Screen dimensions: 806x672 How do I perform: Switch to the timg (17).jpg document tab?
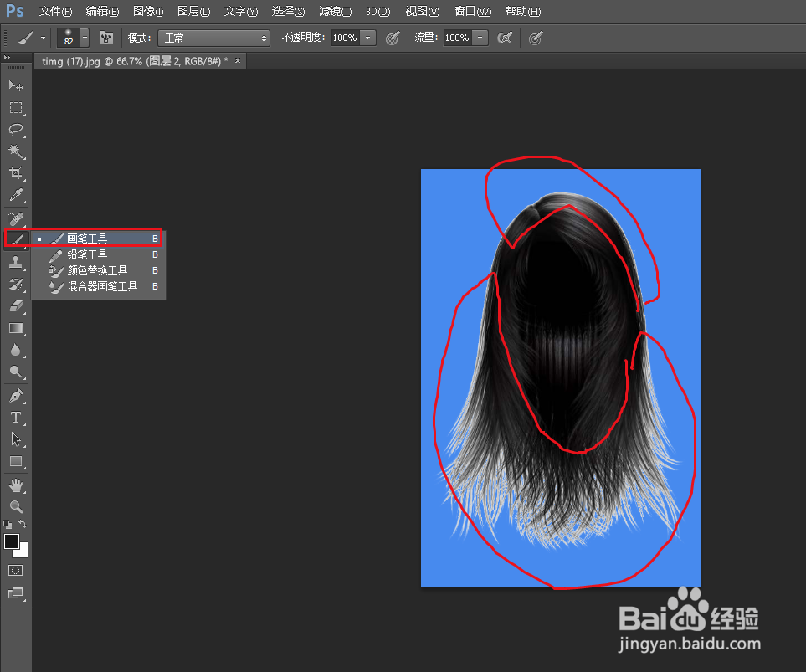coord(135,61)
